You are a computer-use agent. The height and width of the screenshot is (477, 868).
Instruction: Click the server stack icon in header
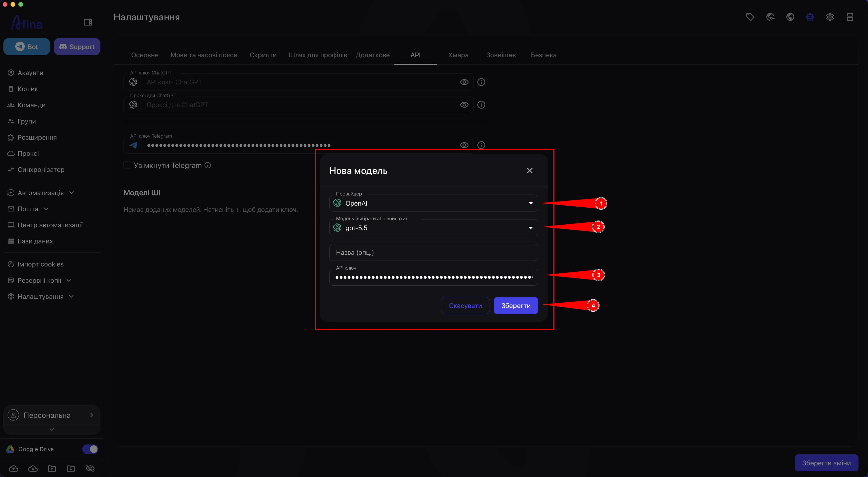[850, 17]
